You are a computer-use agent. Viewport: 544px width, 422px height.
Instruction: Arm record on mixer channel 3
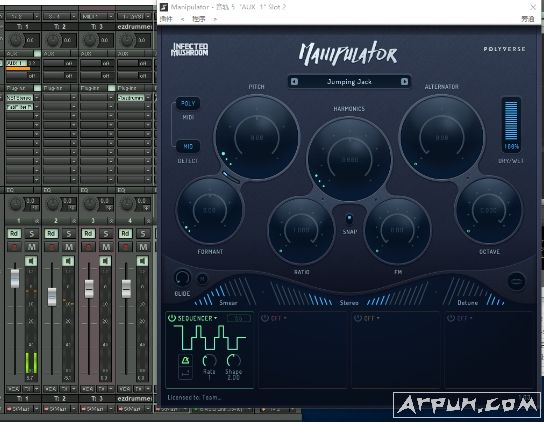(x=88, y=247)
